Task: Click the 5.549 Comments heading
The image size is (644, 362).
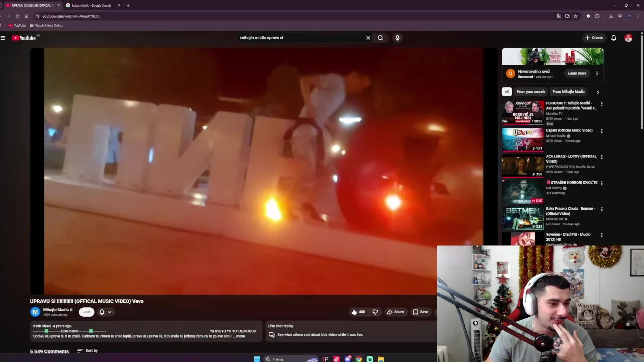Action: click(x=49, y=351)
